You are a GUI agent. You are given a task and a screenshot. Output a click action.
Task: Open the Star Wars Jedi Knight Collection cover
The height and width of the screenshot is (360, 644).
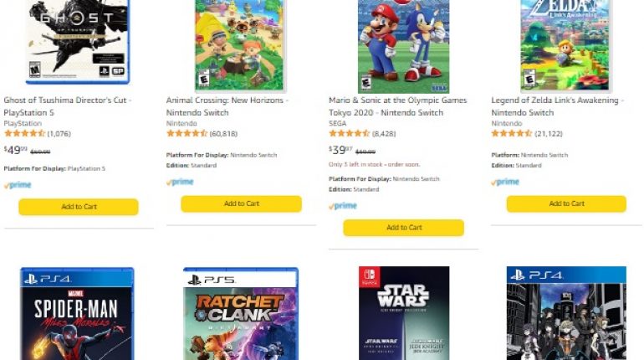click(403, 314)
